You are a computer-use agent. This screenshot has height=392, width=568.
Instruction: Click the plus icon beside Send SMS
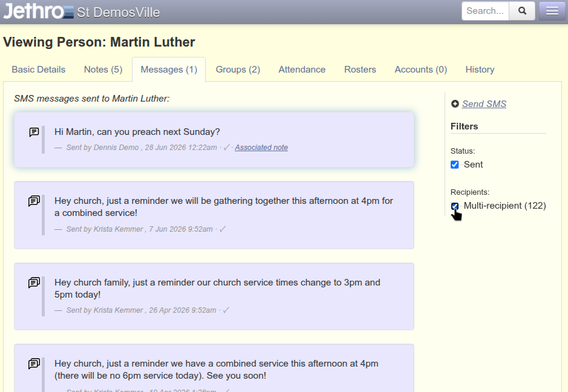455,104
